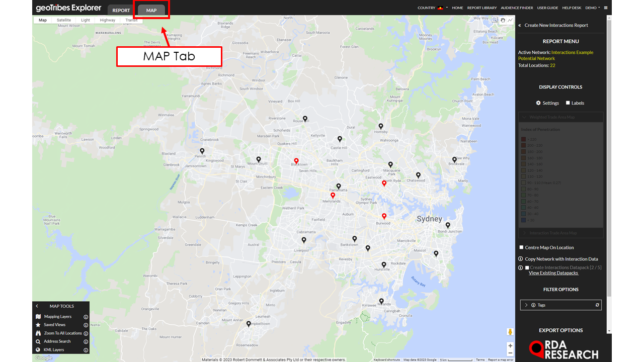
Task: Click the geoTribes Explorer logo
Action: click(68, 8)
